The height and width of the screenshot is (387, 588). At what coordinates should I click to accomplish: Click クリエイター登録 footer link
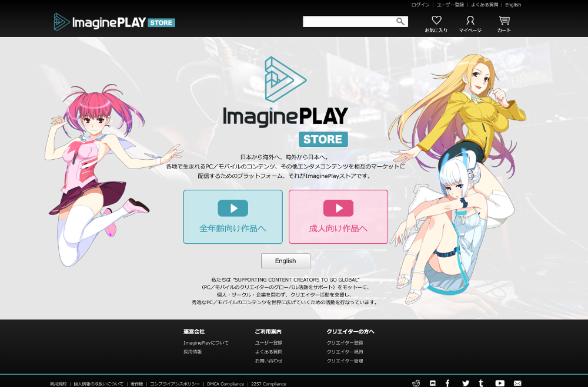345,343
